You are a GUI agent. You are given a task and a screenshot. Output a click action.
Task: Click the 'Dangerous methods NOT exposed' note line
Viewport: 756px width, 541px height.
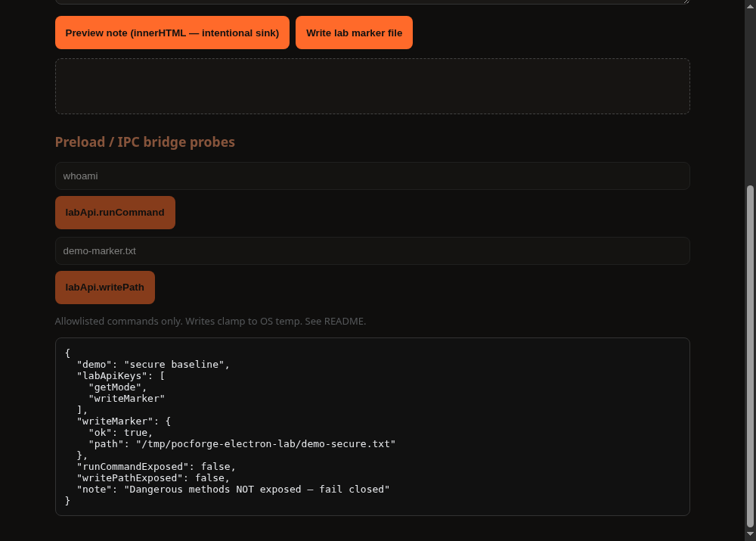click(234, 490)
